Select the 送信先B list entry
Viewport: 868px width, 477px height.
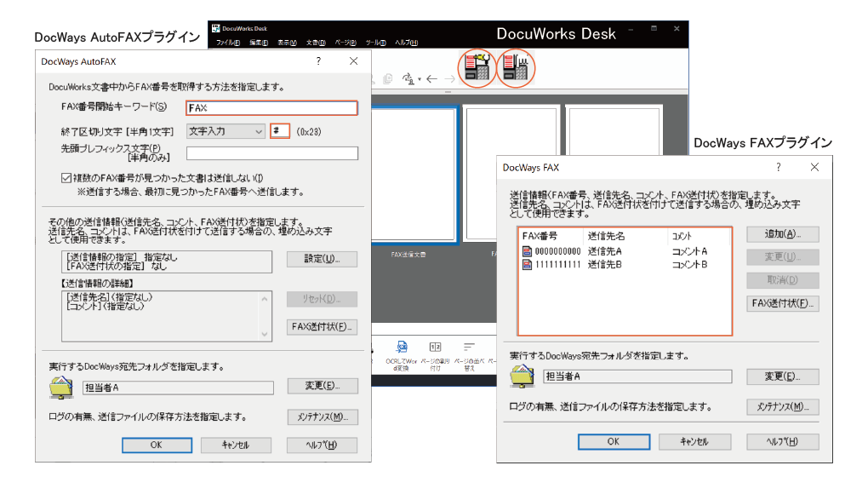pos(604,264)
